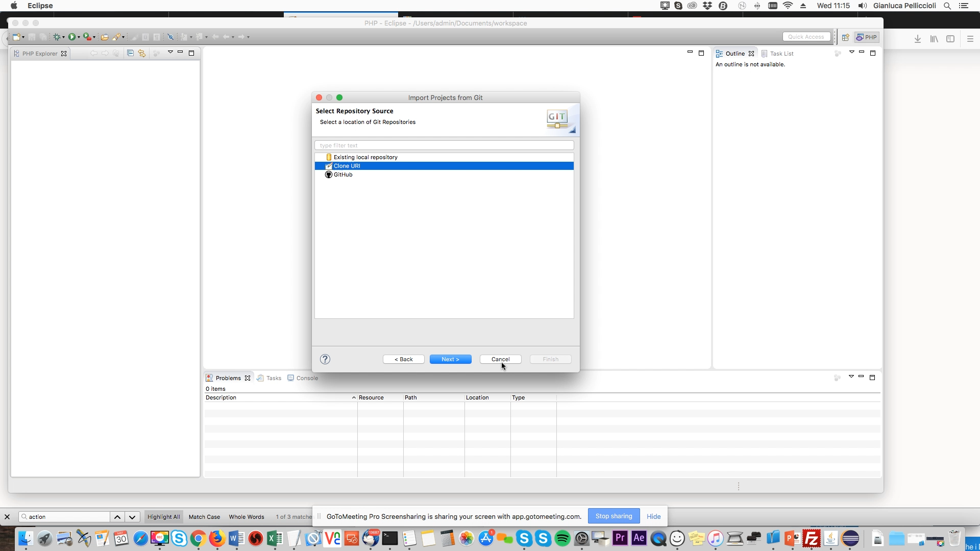This screenshot has width=980, height=551.
Task: Click the Open Type folder icon
Action: [x=104, y=37]
